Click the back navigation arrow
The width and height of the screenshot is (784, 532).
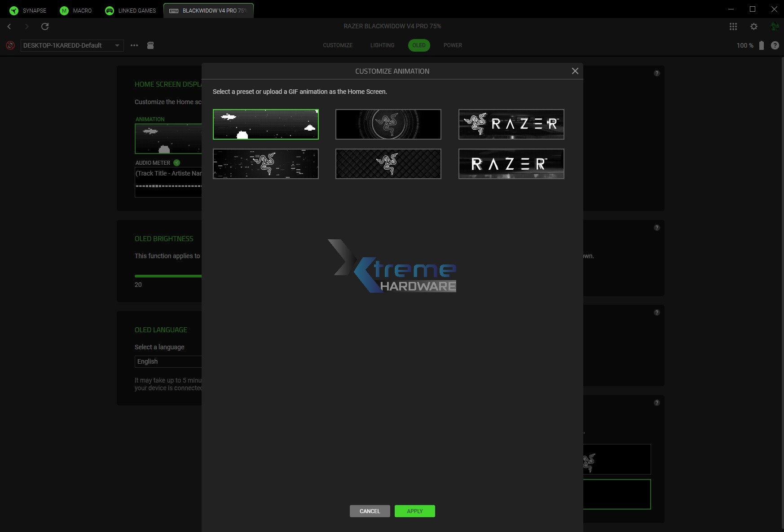pyautogui.click(x=9, y=26)
